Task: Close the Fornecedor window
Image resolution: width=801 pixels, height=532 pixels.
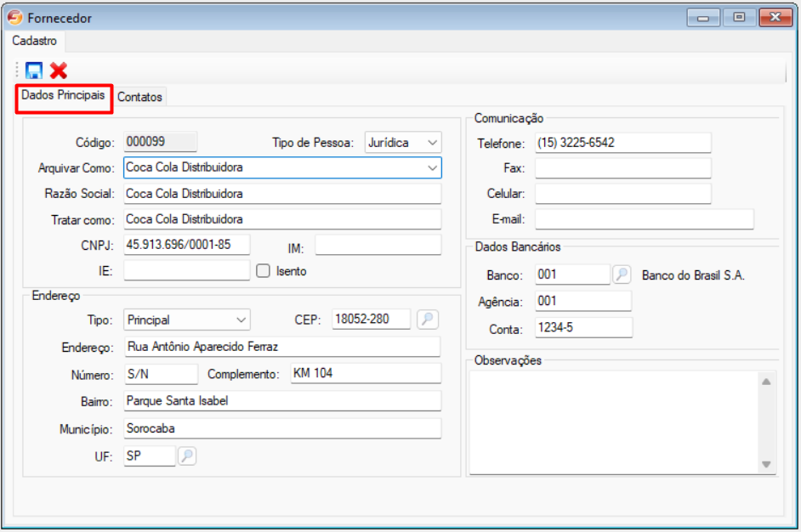Action: click(x=775, y=17)
